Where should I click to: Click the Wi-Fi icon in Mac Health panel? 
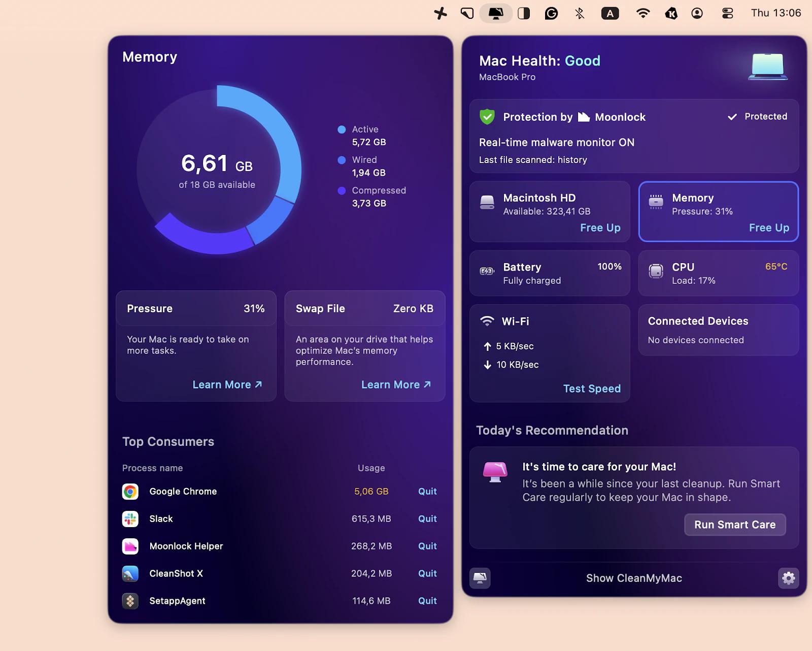pos(487,320)
